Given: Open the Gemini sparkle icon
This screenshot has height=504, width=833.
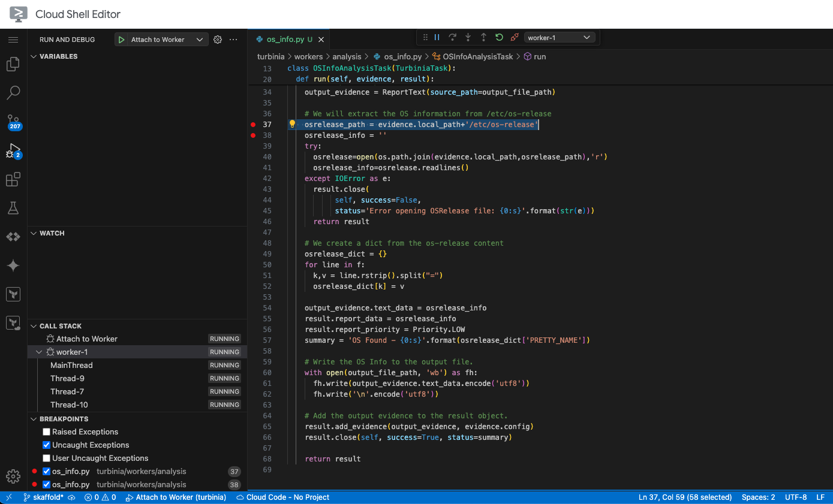Looking at the screenshot, I should coord(13,265).
